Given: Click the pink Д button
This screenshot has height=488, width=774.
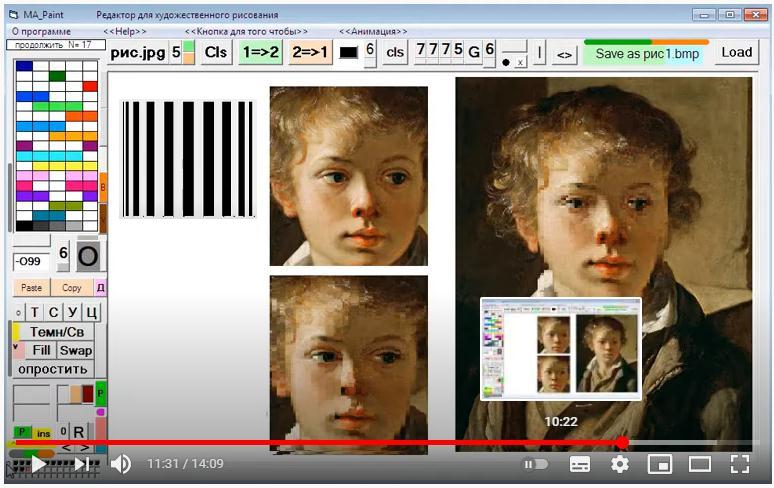Looking at the screenshot, I should coord(100,288).
